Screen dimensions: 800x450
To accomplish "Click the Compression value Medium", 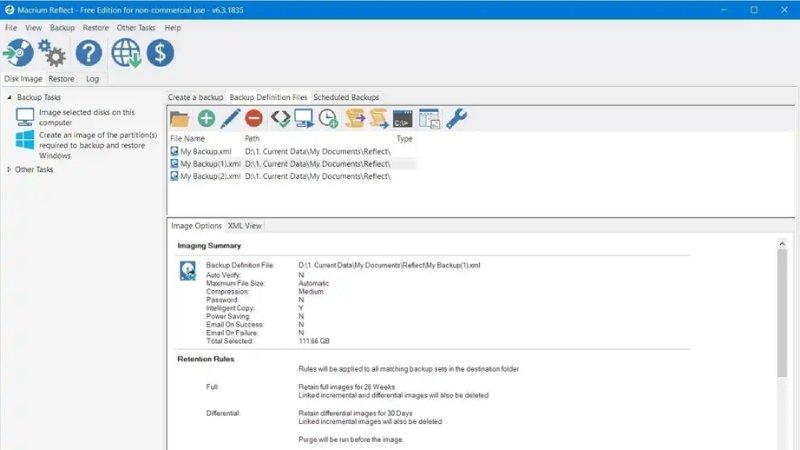I will (x=311, y=291).
